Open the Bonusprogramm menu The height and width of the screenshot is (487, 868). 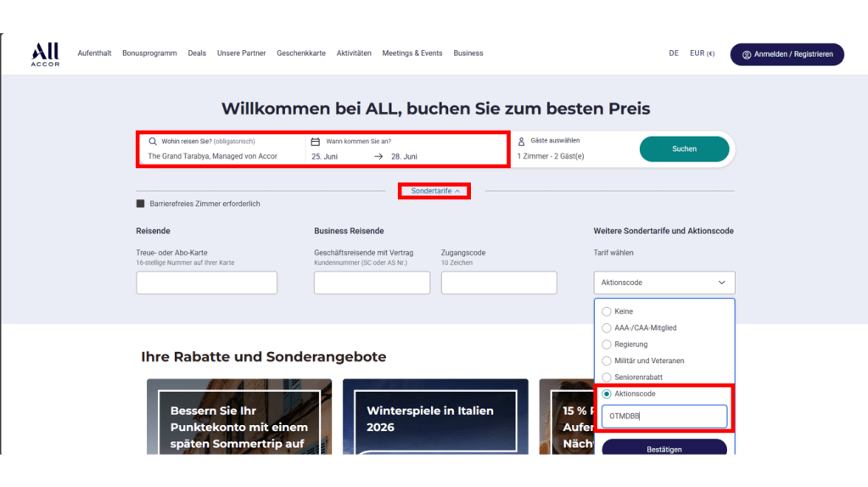click(149, 53)
